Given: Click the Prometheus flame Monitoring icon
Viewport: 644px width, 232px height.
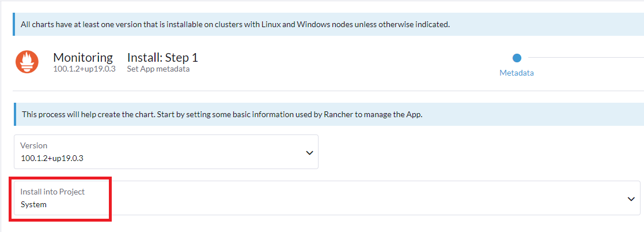Looking at the screenshot, I should click(x=27, y=62).
